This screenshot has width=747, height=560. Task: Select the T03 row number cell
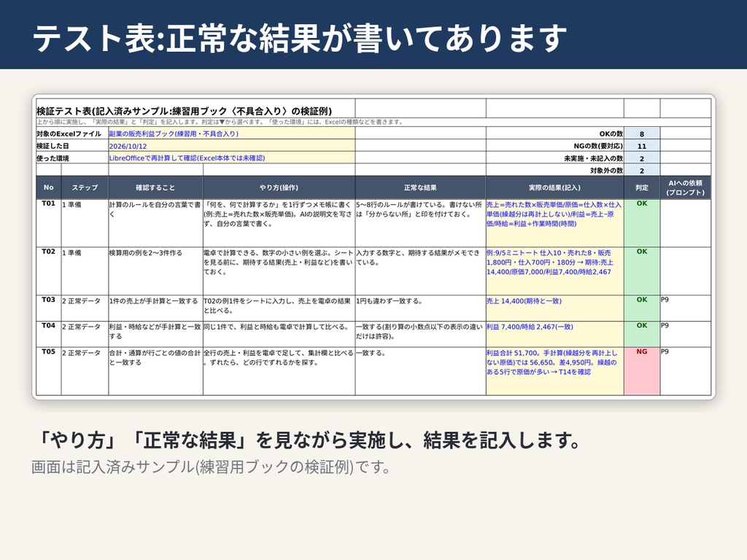pos(49,308)
